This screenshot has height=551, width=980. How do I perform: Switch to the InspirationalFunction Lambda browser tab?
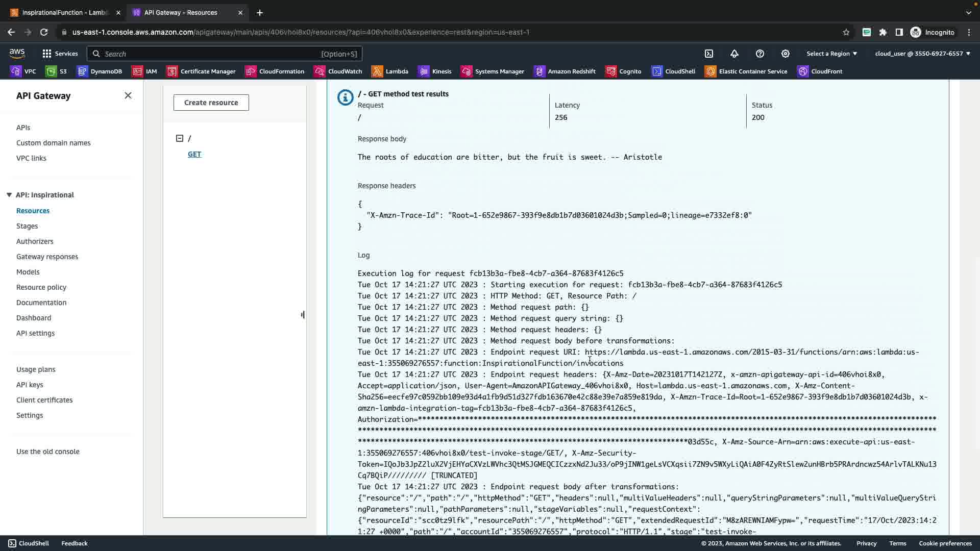[x=64, y=13]
